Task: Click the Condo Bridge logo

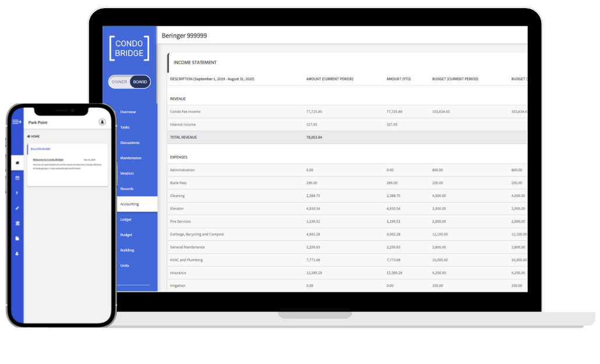Action: coord(129,48)
